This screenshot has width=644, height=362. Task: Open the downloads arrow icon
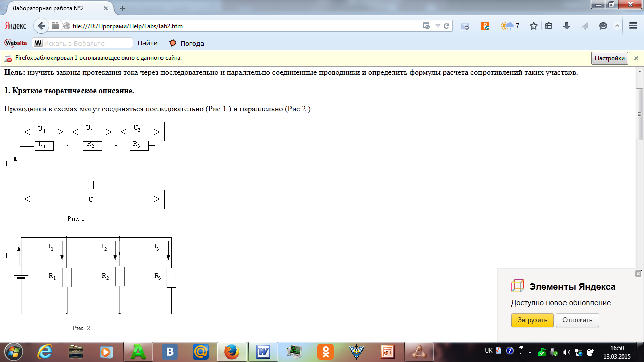567,26
